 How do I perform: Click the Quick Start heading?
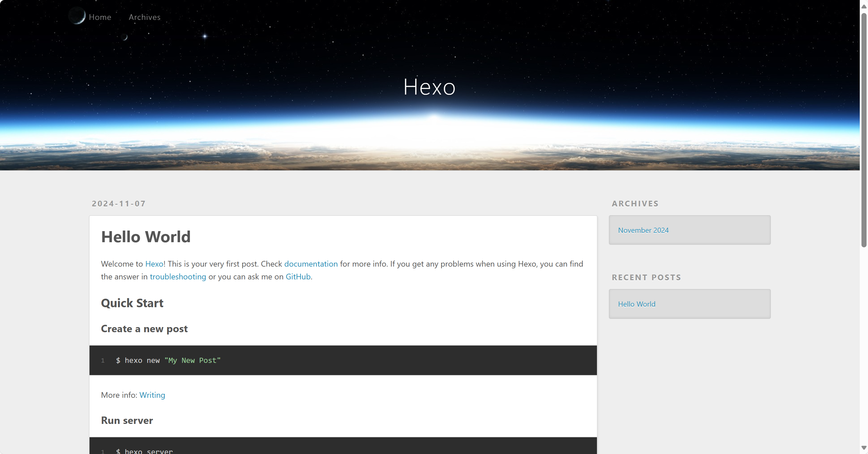(x=132, y=303)
